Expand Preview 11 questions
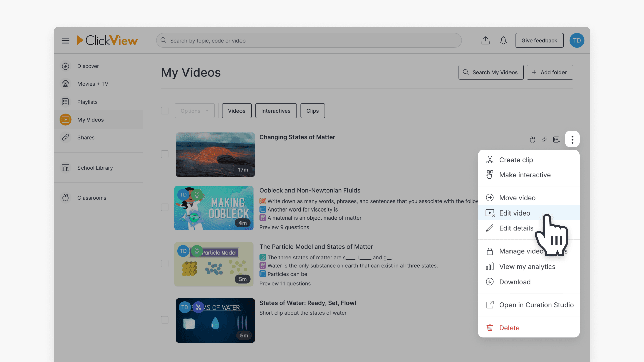The image size is (644, 362). point(285,284)
